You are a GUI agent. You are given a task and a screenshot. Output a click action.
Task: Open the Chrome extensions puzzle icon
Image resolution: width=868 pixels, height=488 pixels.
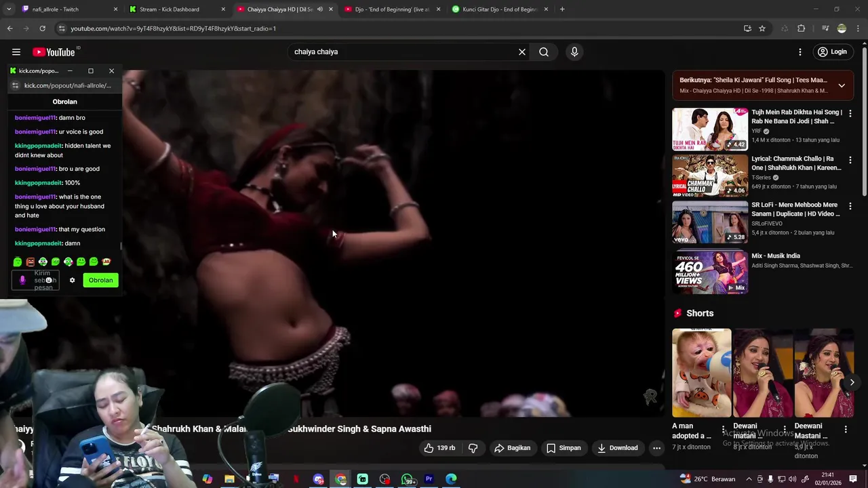(802, 28)
